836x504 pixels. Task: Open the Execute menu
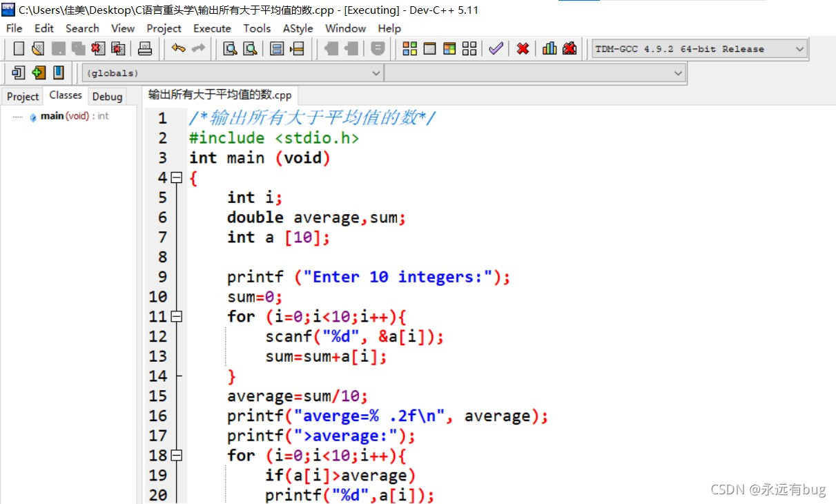click(x=212, y=28)
